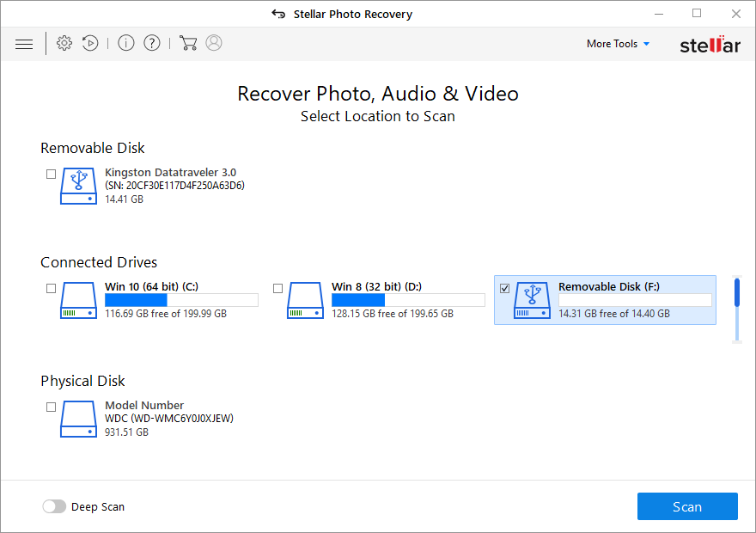This screenshot has width=756, height=533.
Task: Open the Info icon in the toolbar
Action: coord(125,42)
